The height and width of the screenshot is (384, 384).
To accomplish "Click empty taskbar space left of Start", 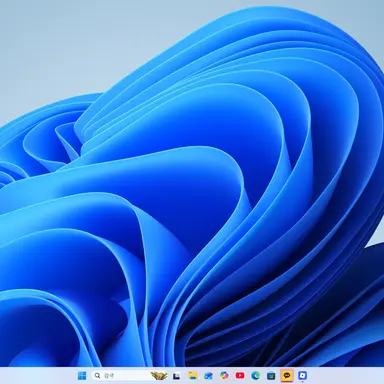I will 37,376.
